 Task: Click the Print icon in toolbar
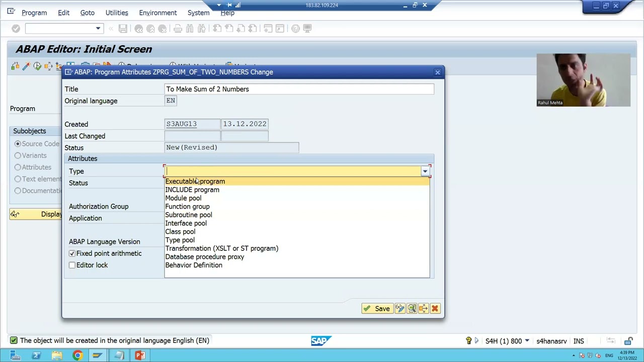[178, 29]
